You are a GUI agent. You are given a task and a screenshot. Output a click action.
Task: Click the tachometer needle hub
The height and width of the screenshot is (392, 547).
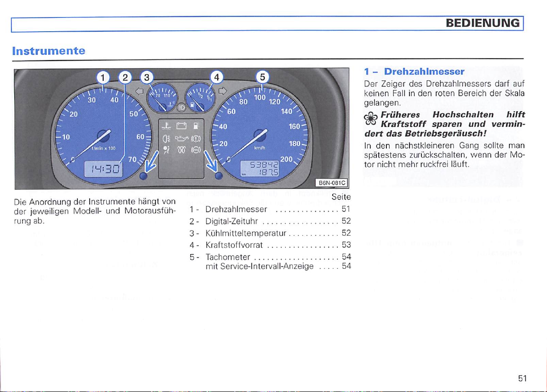tap(103, 136)
